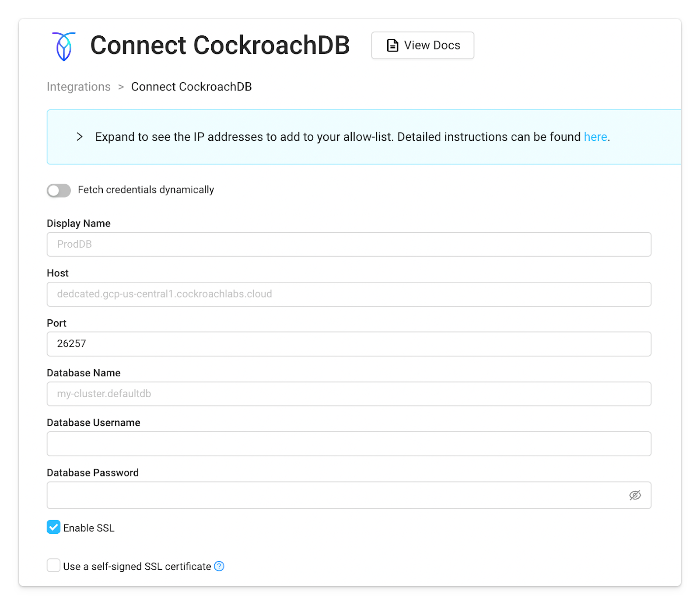Check Use a self-signed SSL certificate
Viewport: 700px width, 605px height.
tap(53, 565)
